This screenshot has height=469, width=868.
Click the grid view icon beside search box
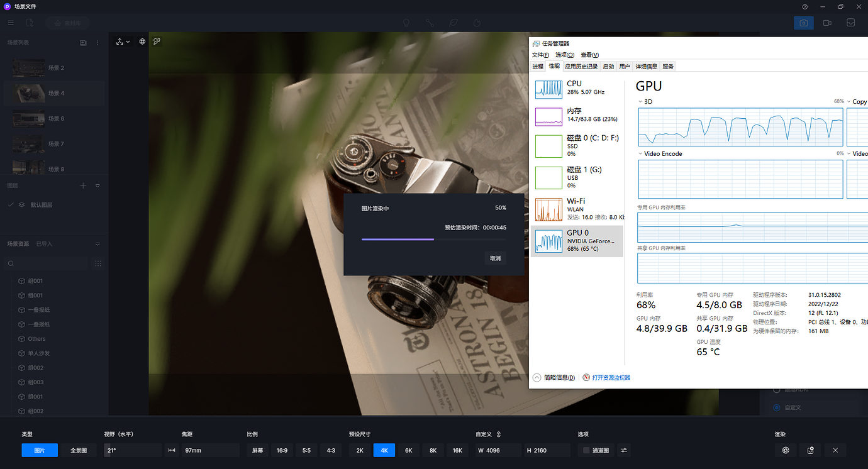click(x=97, y=263)
